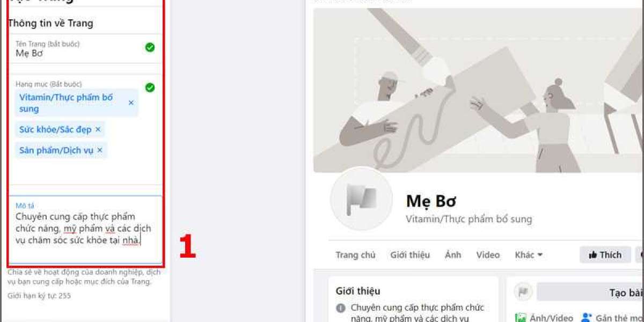
Task: Remove the Sức khỏe/Sắc đẹp category tag
Action: (98, 129)
